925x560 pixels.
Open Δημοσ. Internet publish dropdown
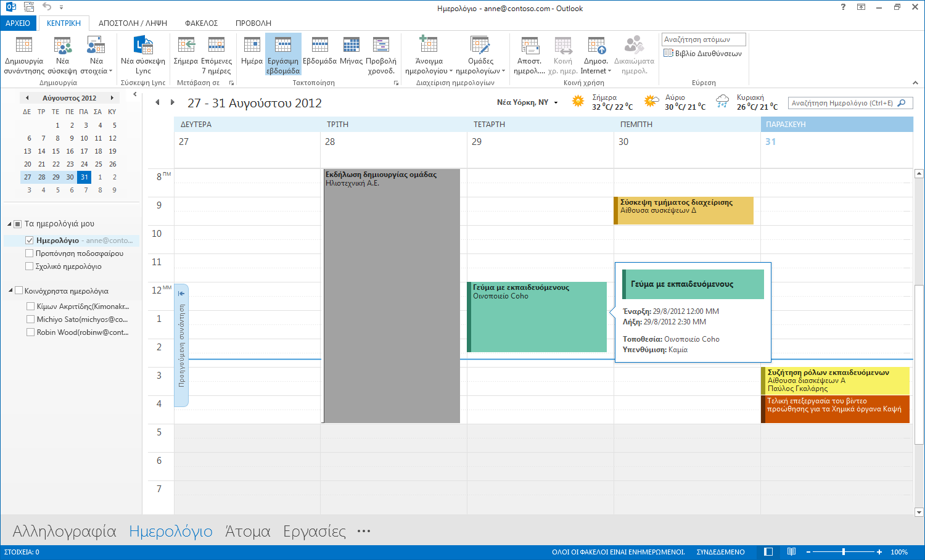pos(596,55)
